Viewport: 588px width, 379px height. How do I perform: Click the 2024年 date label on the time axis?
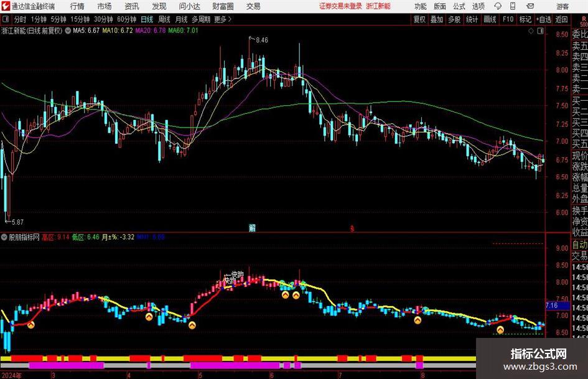coord(11,375)
